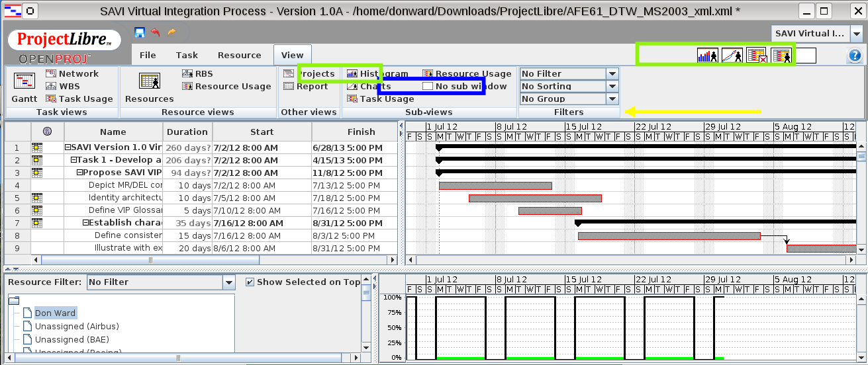Click the 15 days duration cell
Screen dimensions: 868x365
coord(187,235)
